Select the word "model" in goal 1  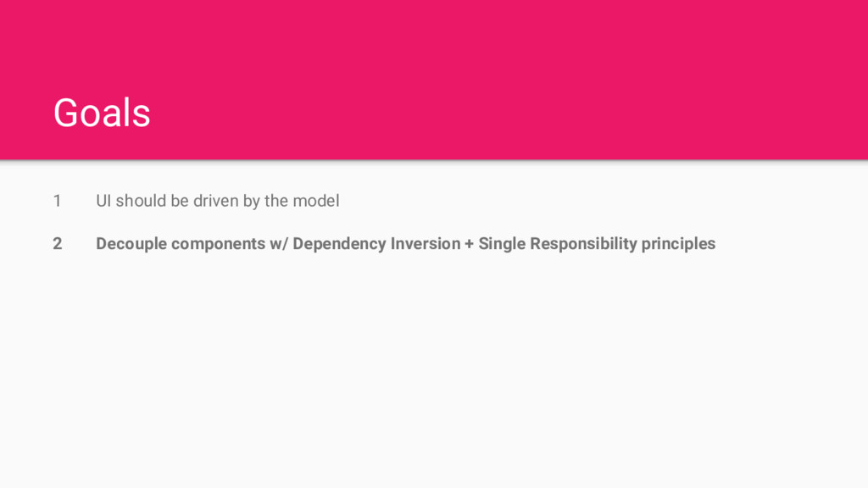(316, 201)
